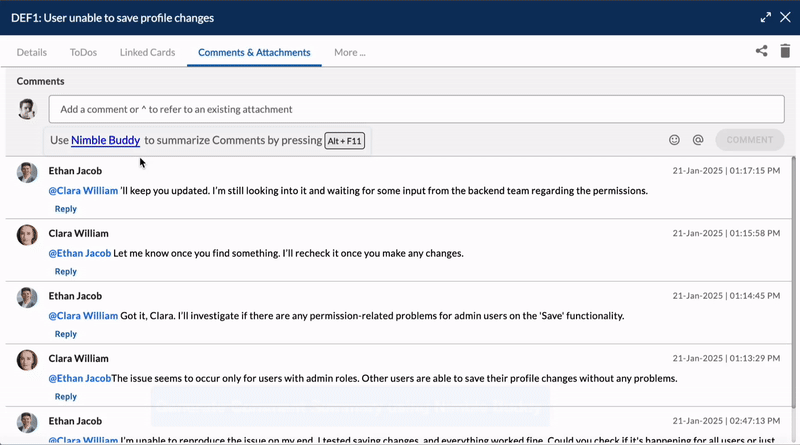
Task: Focus the Add a comment input field
Action: point(416,109)
